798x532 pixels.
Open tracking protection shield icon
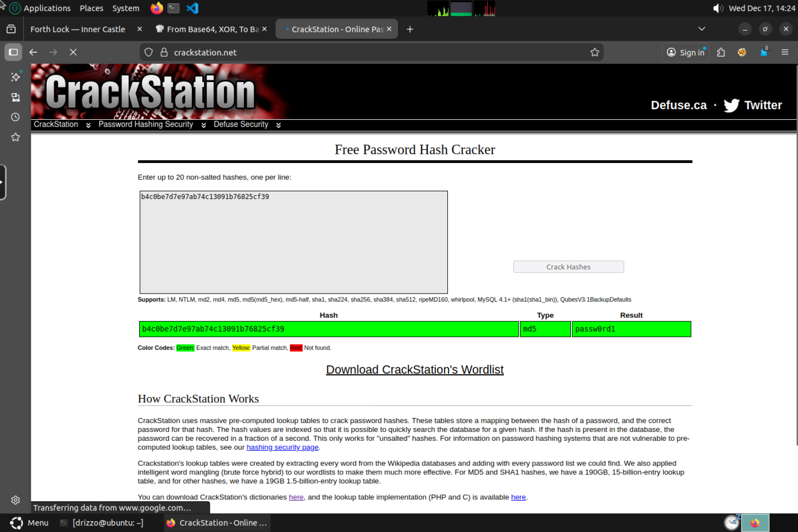[149, 52]
